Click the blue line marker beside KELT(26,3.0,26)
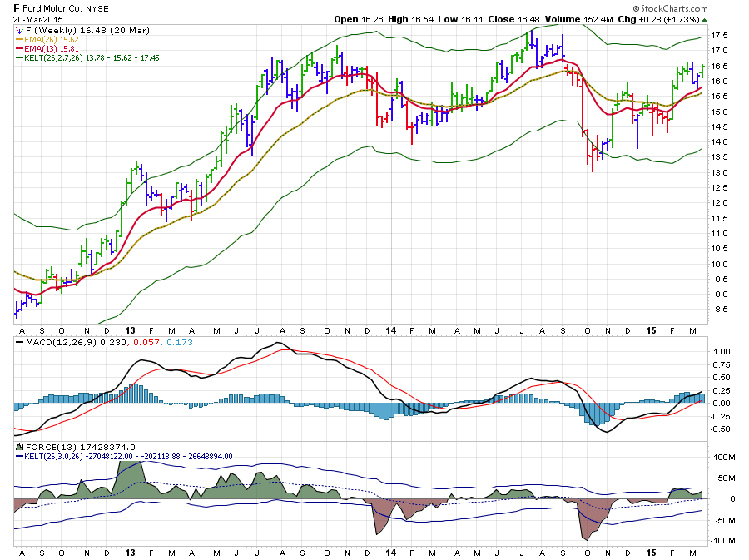749x560 pixels. coord(18,456)
